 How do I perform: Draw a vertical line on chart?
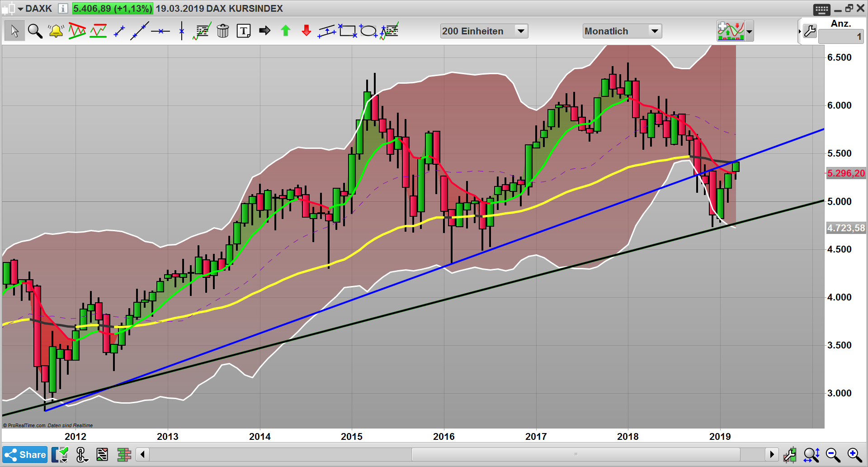pos(182,31)
